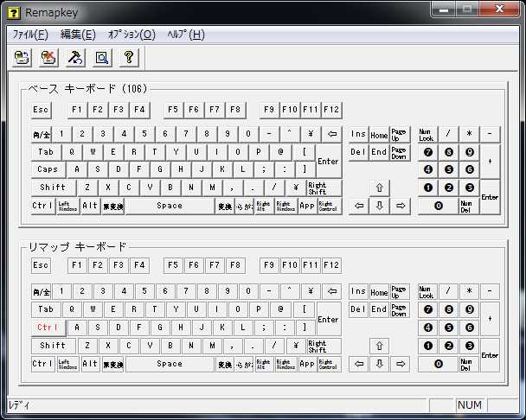
Task: Select 無変換 key on remap keyboard
Action: coord(113,364)
